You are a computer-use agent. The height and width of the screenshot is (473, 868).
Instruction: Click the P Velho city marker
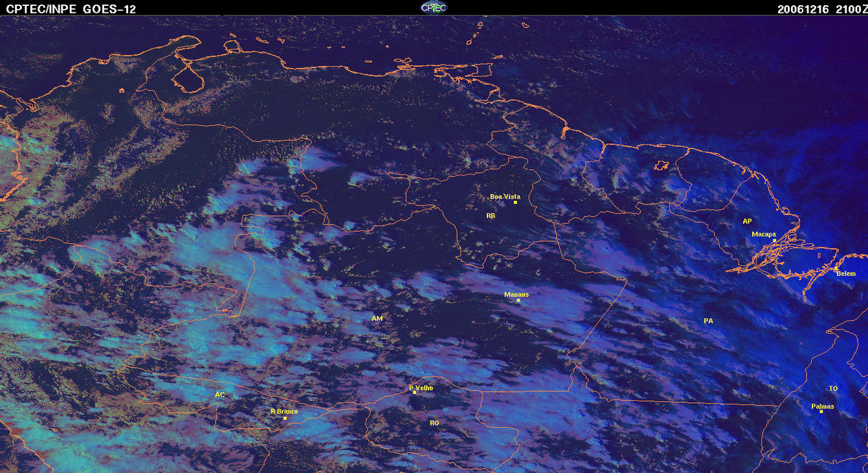[414, 393]
